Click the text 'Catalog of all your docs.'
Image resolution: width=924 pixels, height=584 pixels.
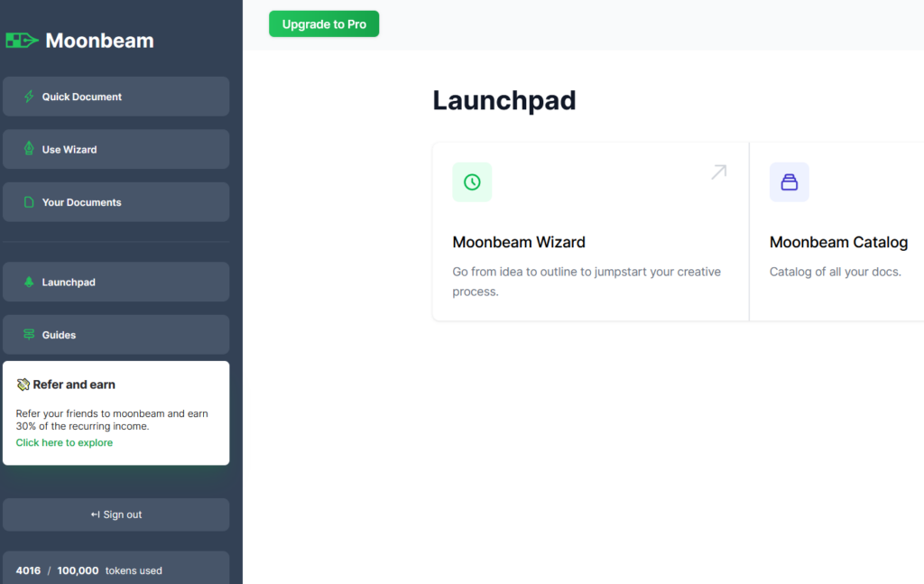pos(835,272)
